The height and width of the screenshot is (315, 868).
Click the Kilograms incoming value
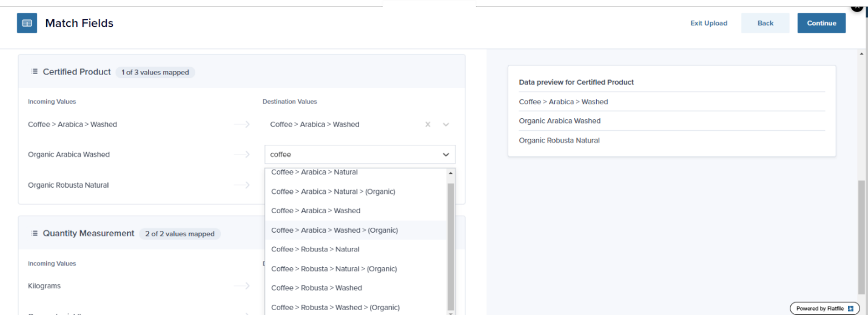click(44, 286)
